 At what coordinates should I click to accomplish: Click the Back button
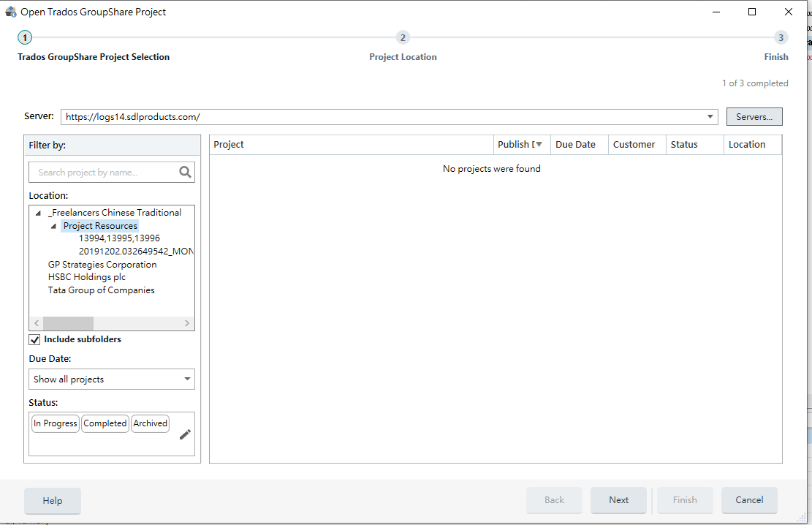point(554,500)
